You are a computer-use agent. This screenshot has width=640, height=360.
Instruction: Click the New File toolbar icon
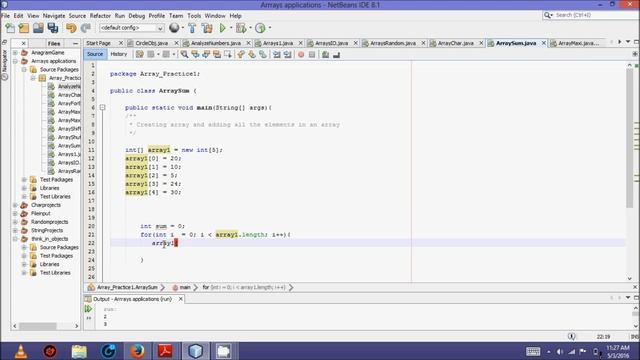point(10,28)
